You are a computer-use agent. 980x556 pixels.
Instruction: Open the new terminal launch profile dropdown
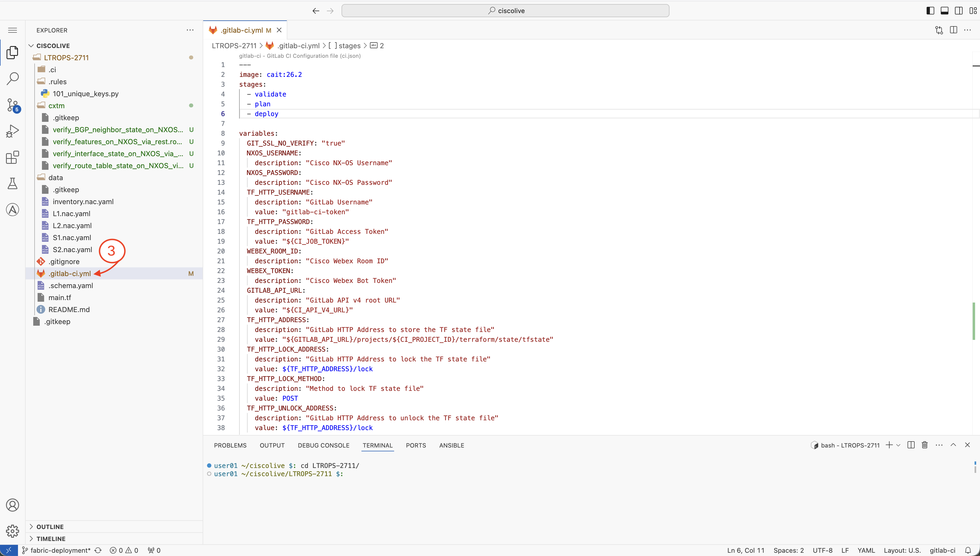click(898, 445)
